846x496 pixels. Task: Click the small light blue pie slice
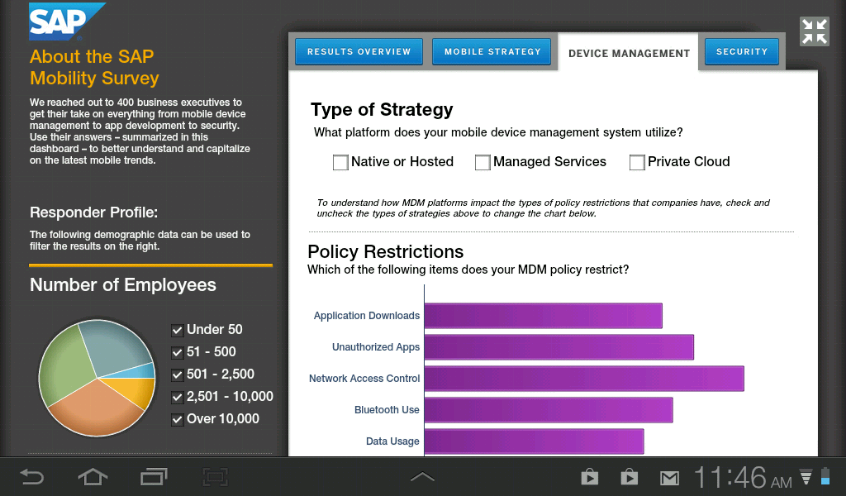(x=141, y=371)
